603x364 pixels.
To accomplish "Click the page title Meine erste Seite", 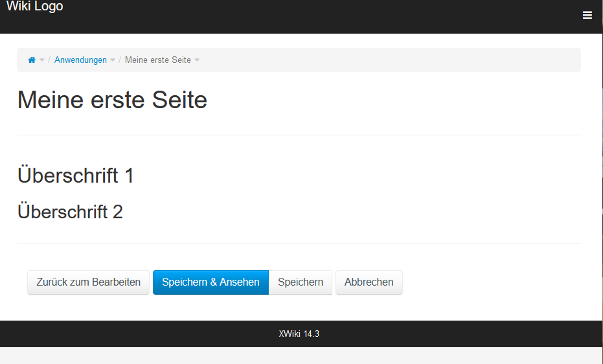I will [112, 100].
